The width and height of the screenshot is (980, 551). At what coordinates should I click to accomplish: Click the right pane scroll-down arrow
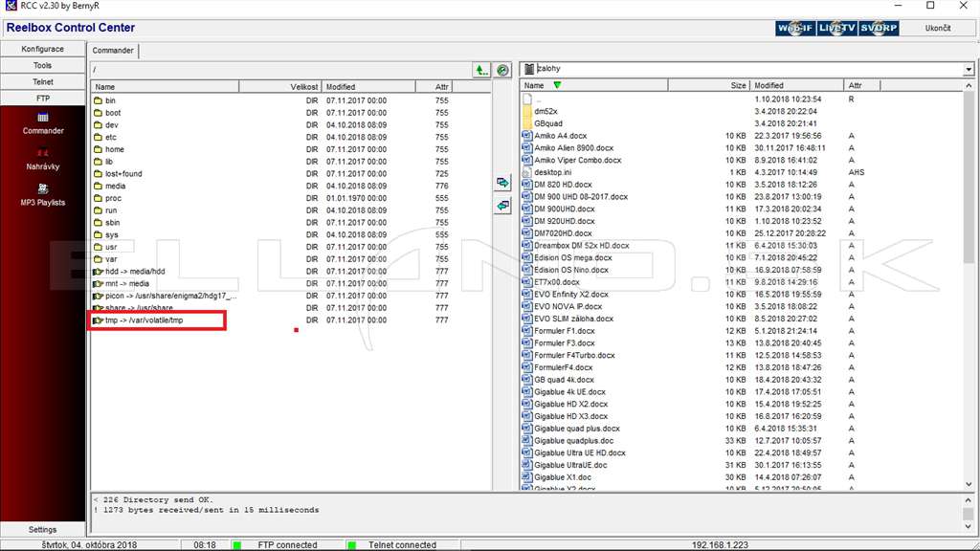click(969, 484)
